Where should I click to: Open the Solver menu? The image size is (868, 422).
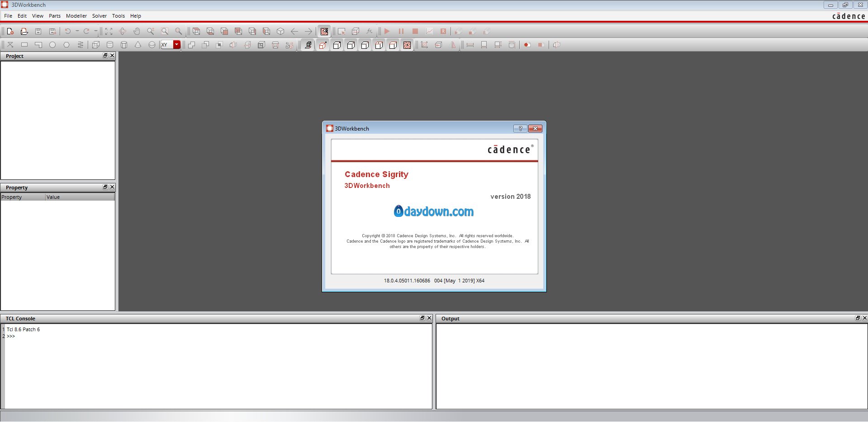tap(99, 16)
